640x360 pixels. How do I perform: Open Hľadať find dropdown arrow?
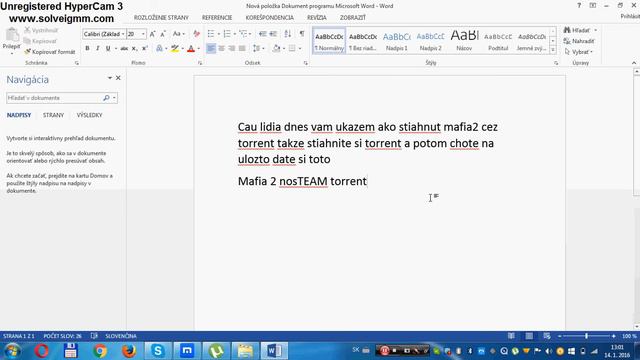[x=596, y=30]
